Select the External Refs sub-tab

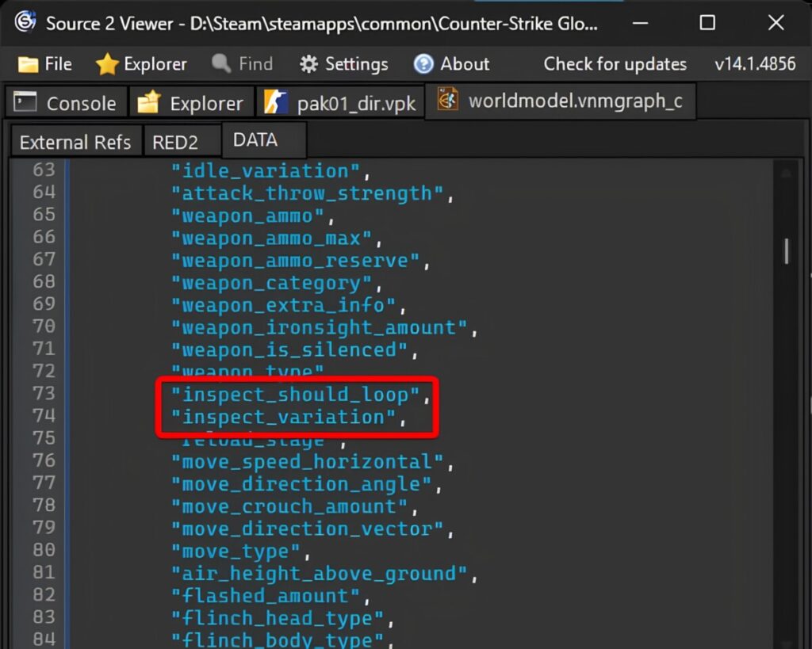(75, 143)
